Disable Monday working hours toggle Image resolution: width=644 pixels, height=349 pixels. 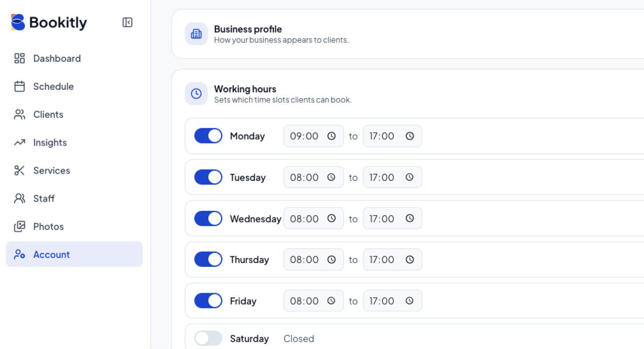(208, 136)
